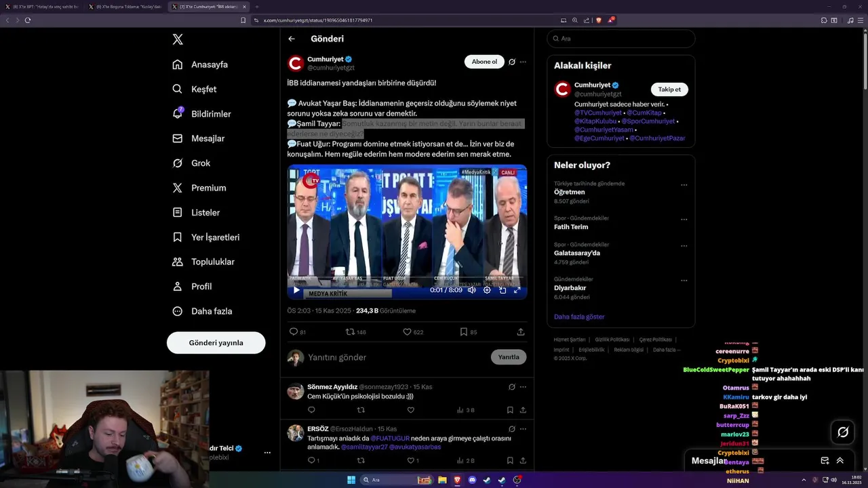Click Daha fazla göster link
Image resolution: width=868 pixels, height=488 pixels.
click(x=579, y=317)
